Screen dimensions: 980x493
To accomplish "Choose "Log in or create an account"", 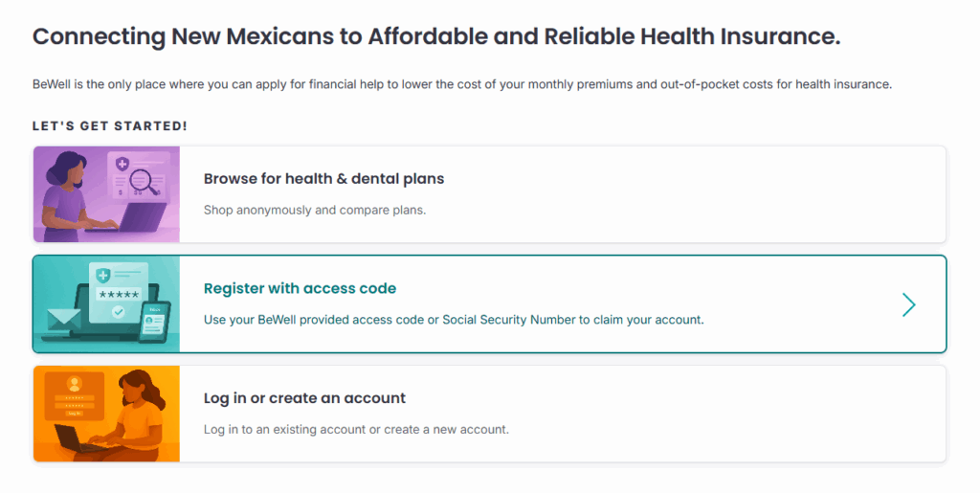I will (304, 398).
